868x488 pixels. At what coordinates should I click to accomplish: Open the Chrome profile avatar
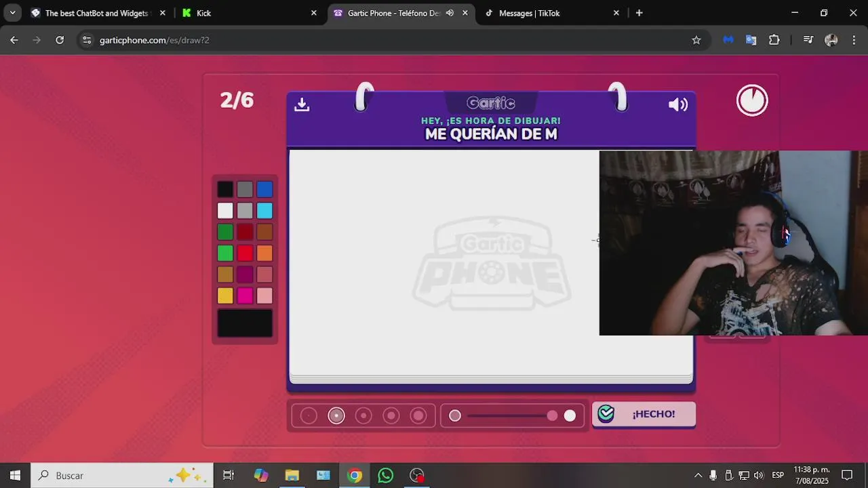[831, 40]
